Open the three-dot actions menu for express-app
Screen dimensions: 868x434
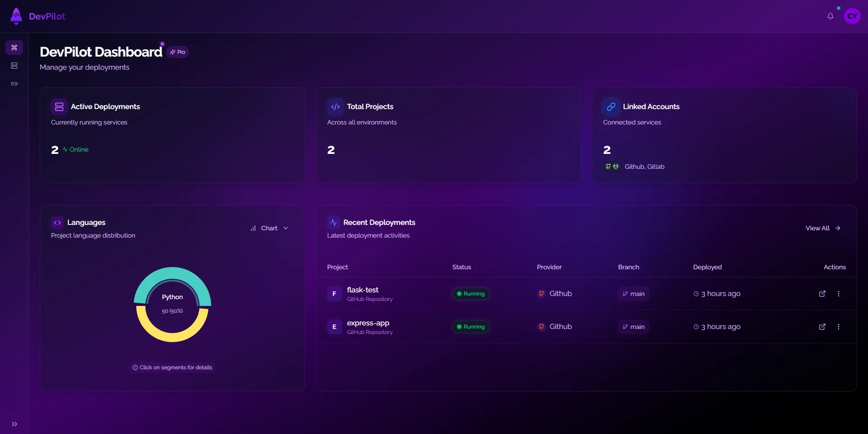coord(839,327)
